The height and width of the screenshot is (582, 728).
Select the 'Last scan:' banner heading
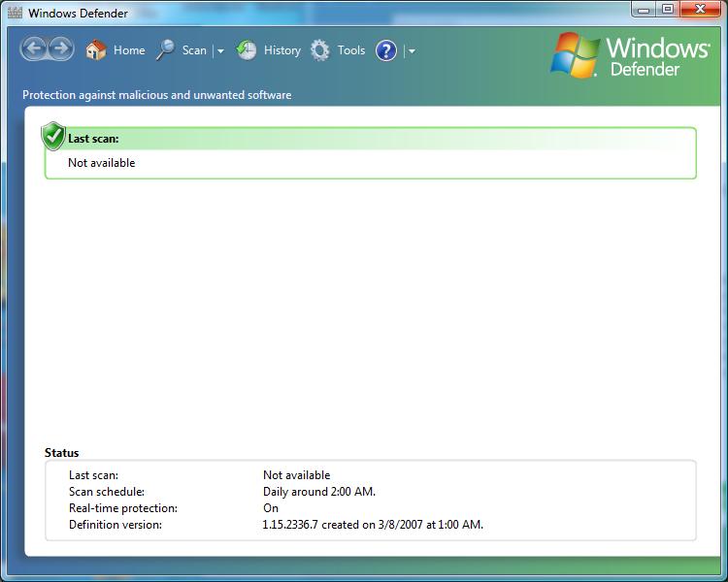93,139
